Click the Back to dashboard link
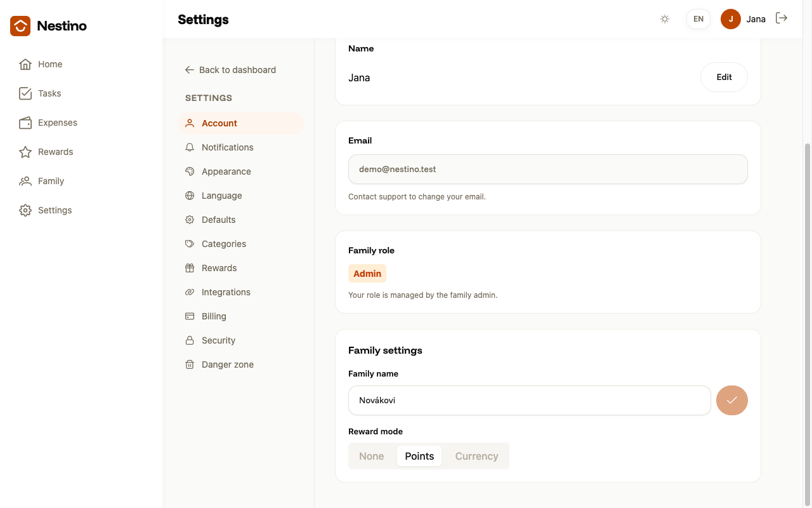The height and width of the screenshot is (508, 812). [x=230, y=70]
